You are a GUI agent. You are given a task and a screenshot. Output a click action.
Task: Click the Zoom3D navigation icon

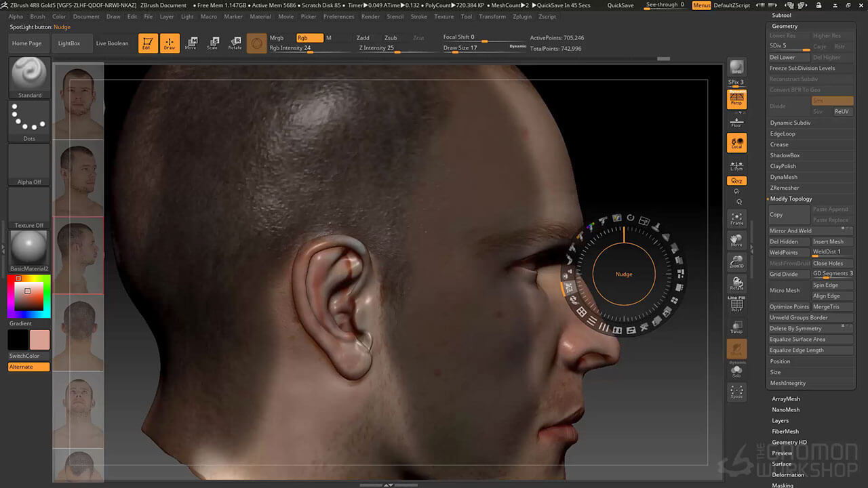point(736,262)
